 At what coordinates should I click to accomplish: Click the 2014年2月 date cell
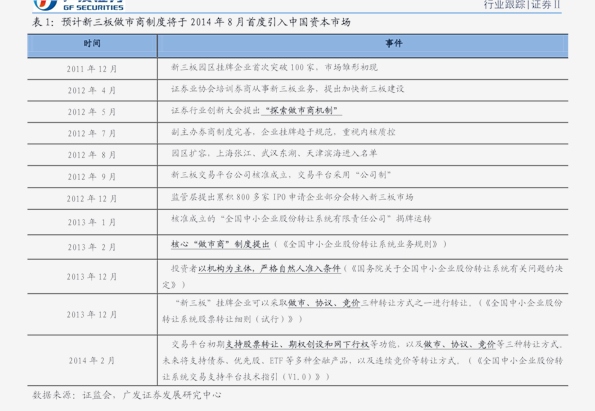(x=92, y=361)
